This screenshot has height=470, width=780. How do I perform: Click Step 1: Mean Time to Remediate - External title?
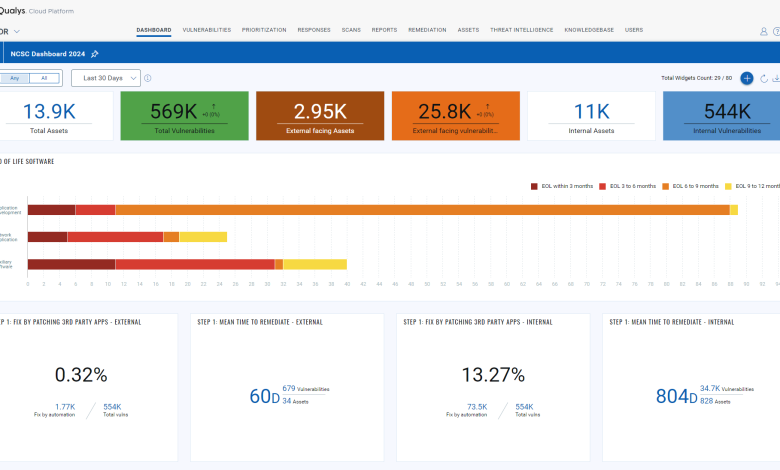tap(260, 322)
